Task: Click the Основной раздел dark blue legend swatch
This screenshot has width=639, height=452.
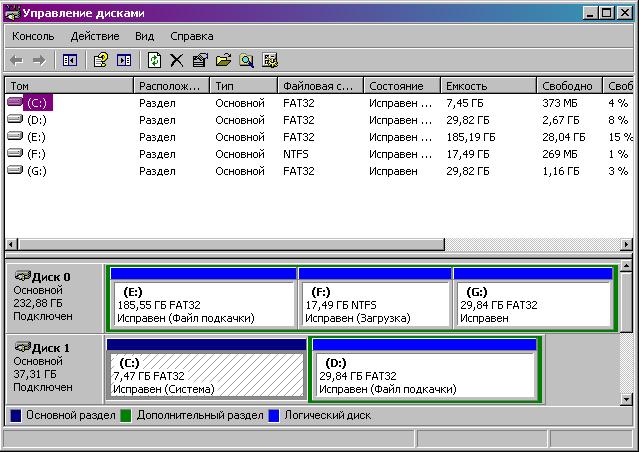Action: point(16,416)
